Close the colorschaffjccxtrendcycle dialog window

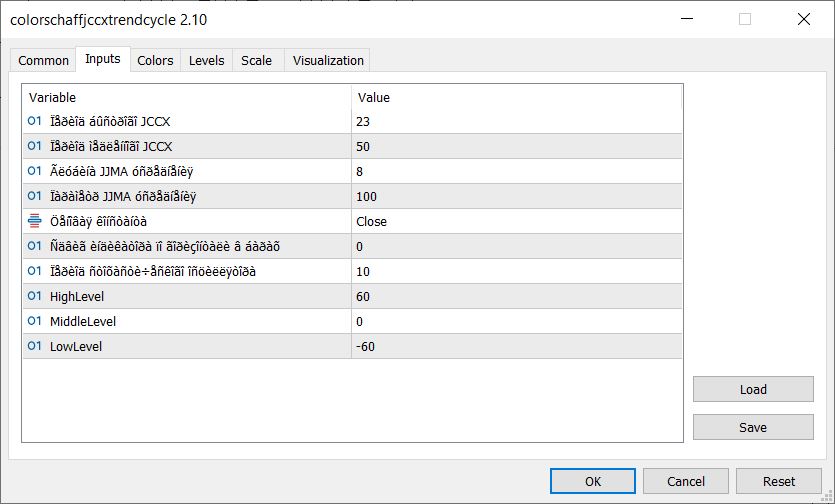click(804, 19)
